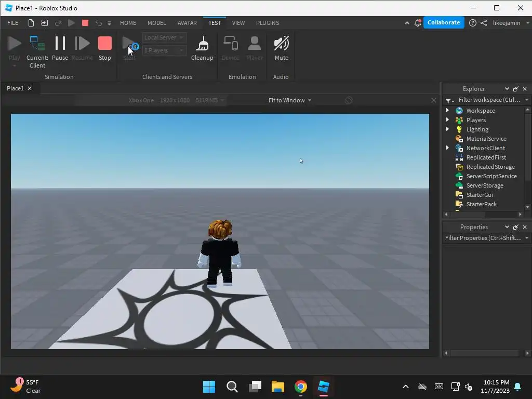Select the NetworkClient icon in Explorer

459,148
